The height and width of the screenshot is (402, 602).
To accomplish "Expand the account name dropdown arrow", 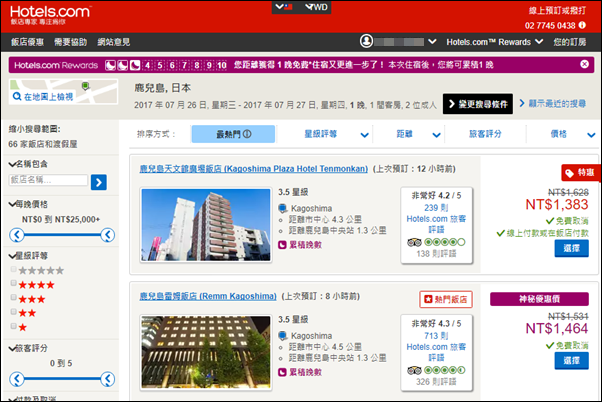I will pos(432,41).
